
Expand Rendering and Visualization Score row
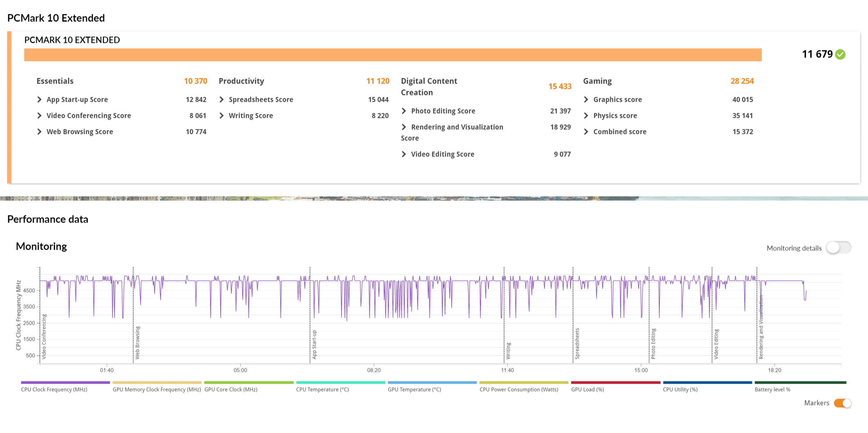pos(404,127)
